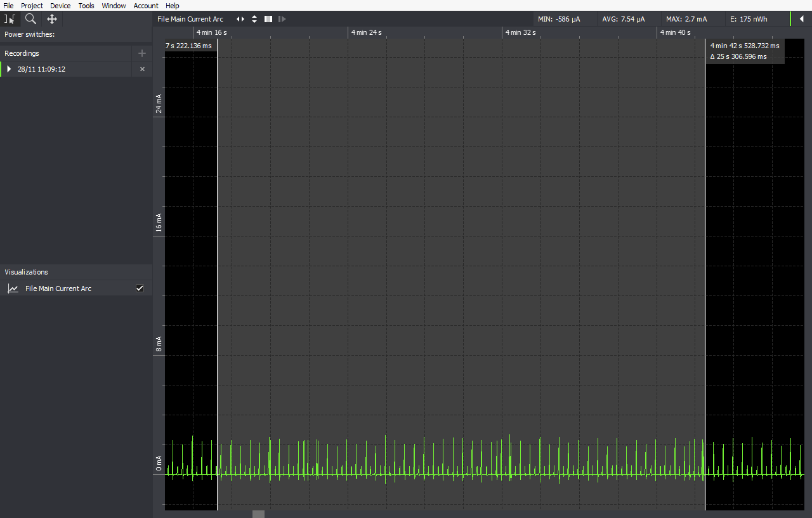Open the Window menu

(114, 6)
